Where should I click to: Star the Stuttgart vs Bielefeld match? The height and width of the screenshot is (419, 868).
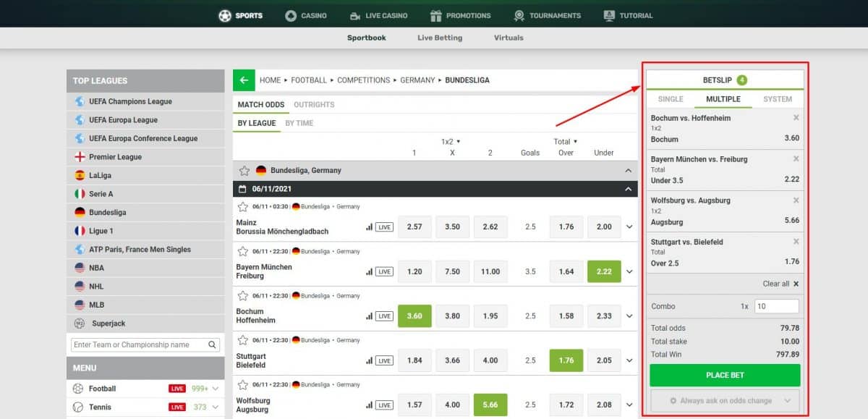242,340
